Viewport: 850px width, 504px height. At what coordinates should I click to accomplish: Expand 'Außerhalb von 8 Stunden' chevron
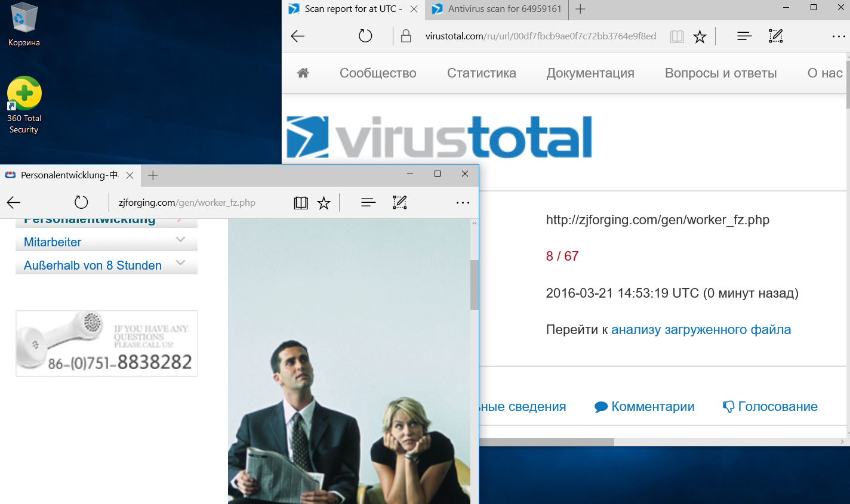click(180, 263)
